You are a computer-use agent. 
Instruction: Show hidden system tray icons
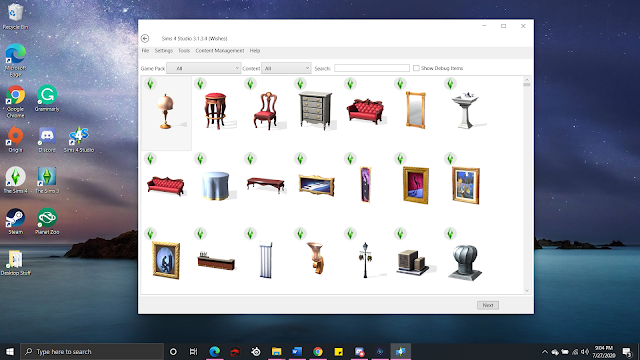pos(544,351)
